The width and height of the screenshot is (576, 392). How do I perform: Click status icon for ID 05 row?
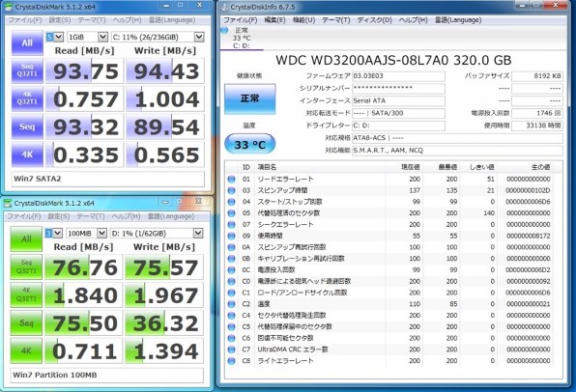click(231, 213)
